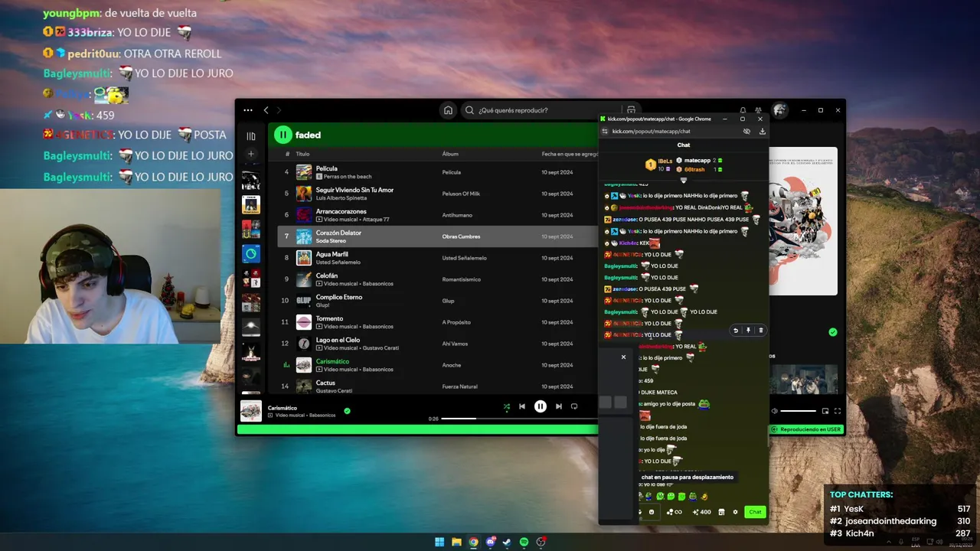
Task: Skip to next track
Action: click(x=559, y=406)
